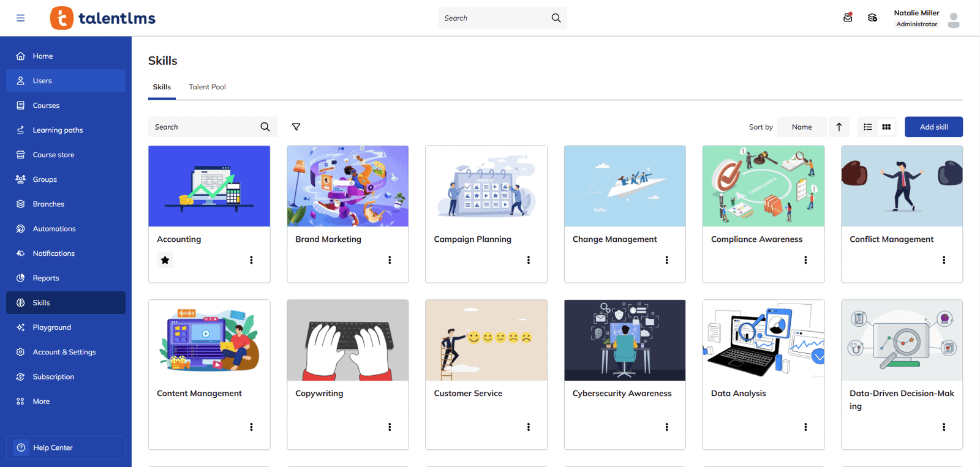Open options menu on Campaign Planning card
The image size is (980, 467).
(x=529, y=260)
